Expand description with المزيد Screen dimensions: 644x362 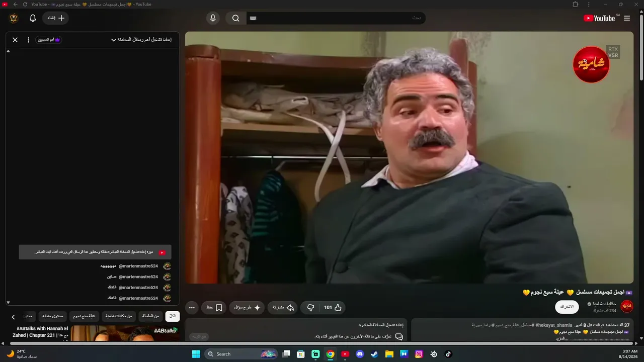(x=561, y=338)
